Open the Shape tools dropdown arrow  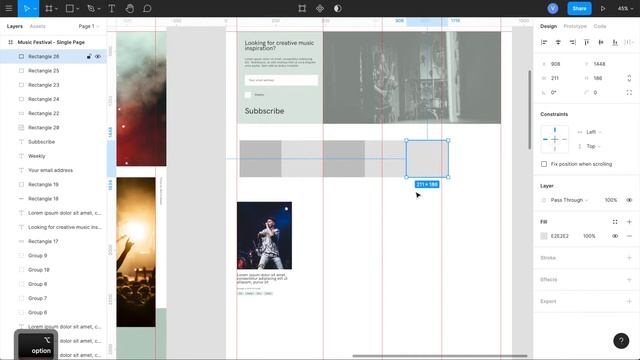click(78, 9)
